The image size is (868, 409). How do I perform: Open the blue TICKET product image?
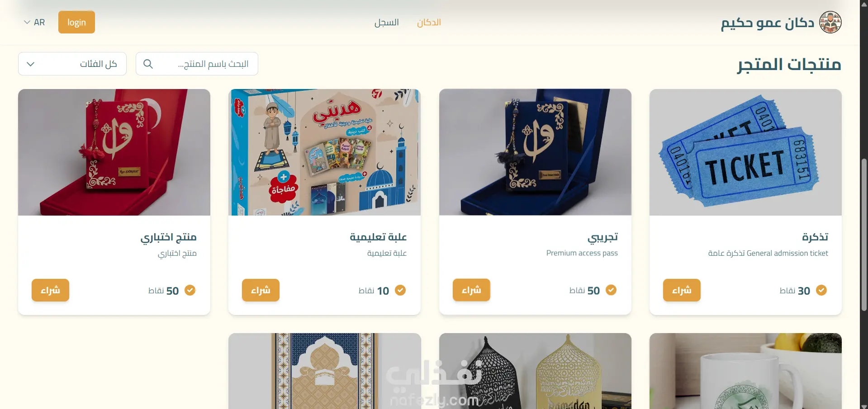[x=745, y=152]
